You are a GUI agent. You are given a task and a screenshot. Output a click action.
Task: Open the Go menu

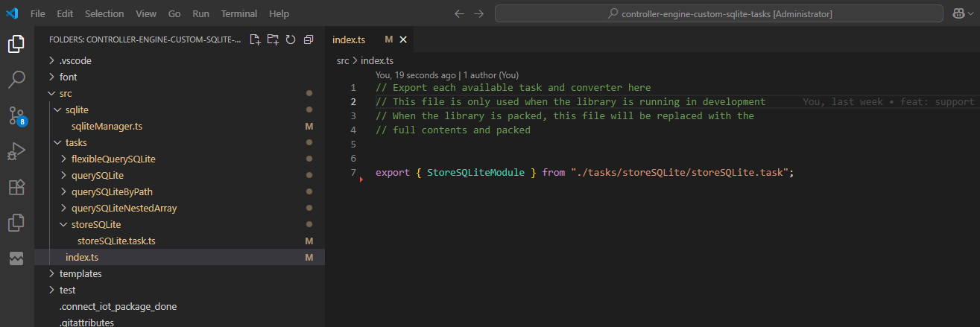click(174, 13)
